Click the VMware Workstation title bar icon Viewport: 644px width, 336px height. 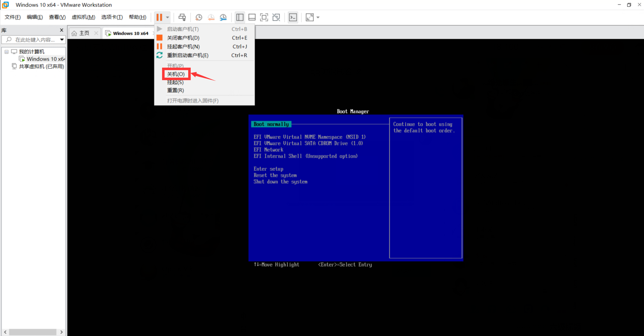[5, 5]
